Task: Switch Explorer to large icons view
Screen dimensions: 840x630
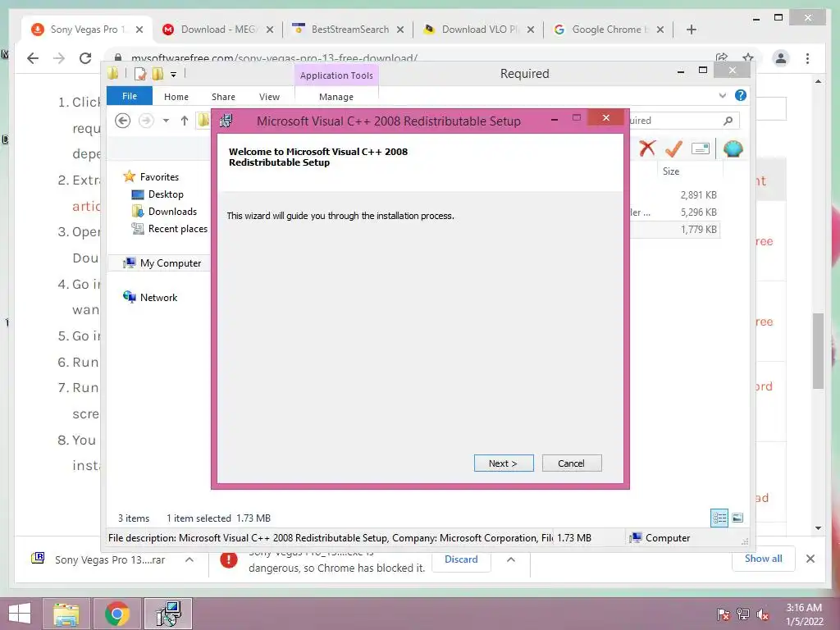Action: tap(737, 518)
